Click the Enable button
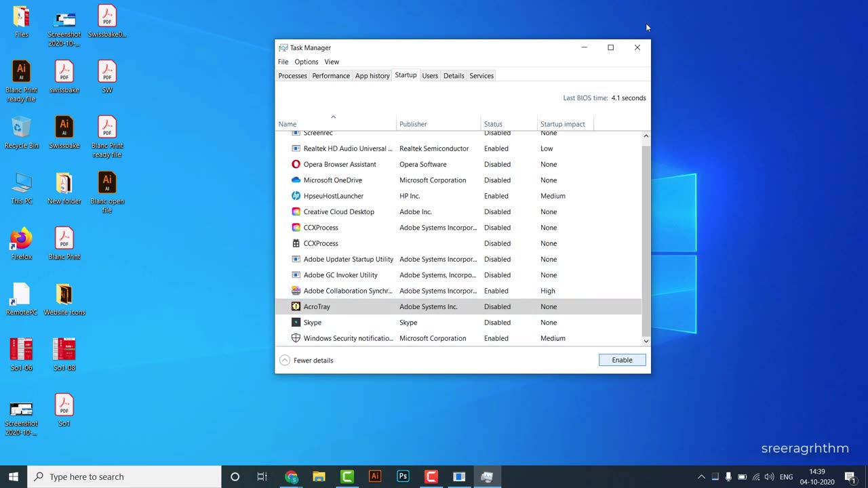This screenshot has height=488, width=868. (x=622, y=360)
